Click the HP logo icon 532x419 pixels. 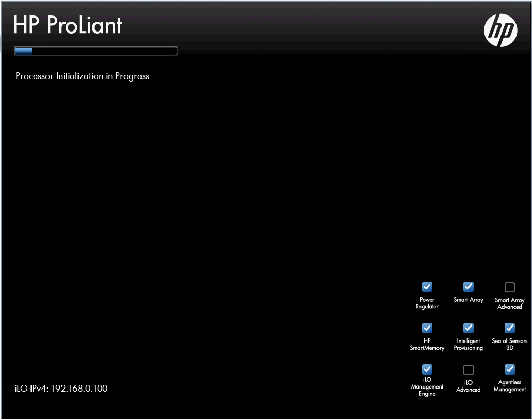[x=500, y=30]
